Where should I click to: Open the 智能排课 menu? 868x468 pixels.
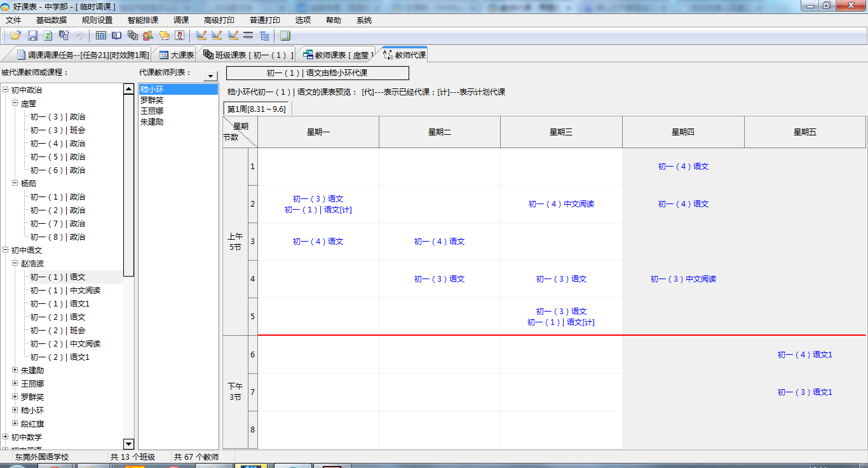coord(143,20)
